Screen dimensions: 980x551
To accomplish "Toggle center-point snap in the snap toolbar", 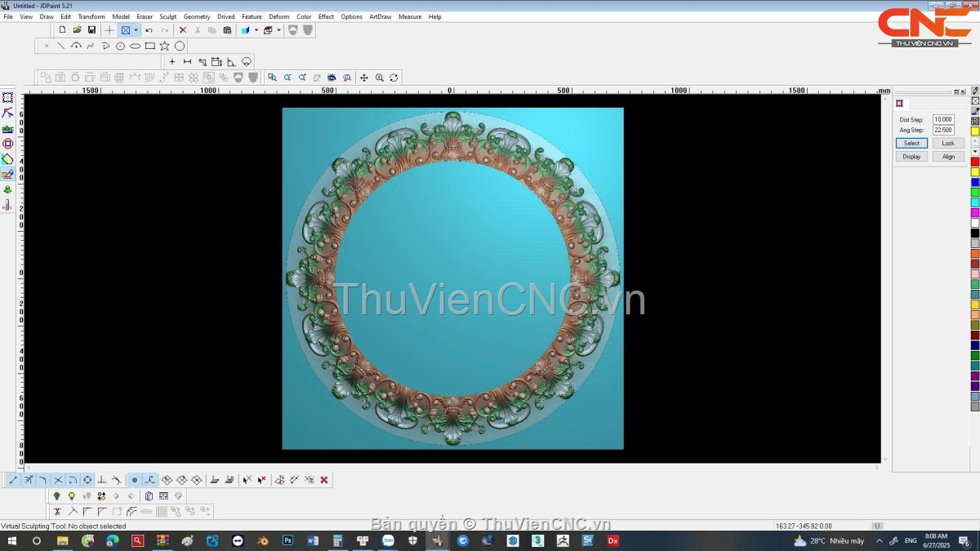I will tap(87, 480).
